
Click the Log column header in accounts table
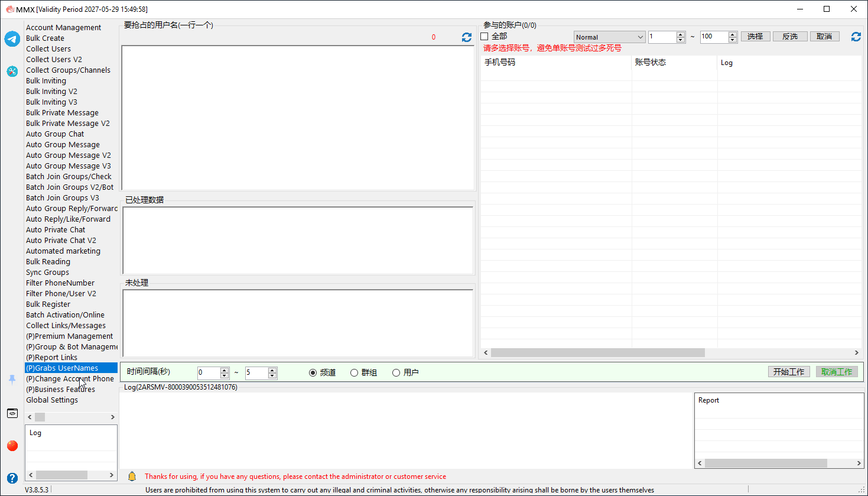click(x=789, y=63)
